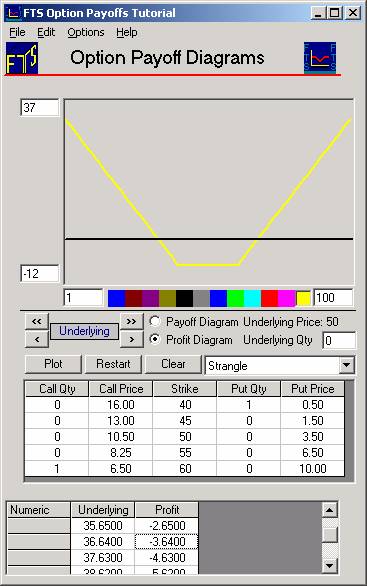Click the FTS chart icon at top right
The height and width of the screenshot is (586, 367).
pyautogui.click(x=320, y=58)
